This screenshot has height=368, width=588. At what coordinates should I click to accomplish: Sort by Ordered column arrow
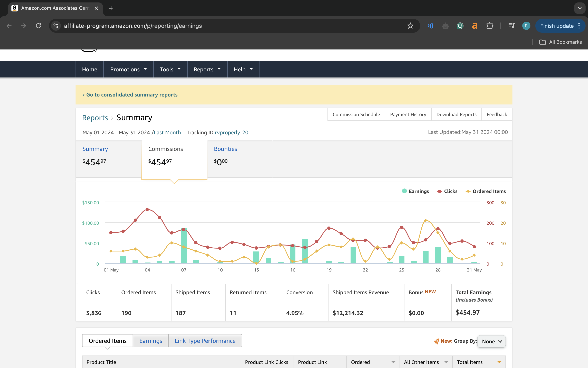point(393,362)
